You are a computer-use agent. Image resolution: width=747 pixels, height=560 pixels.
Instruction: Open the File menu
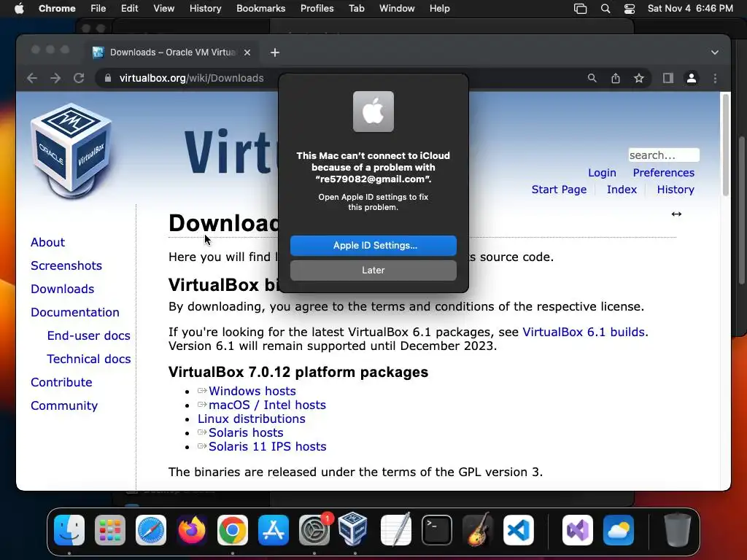pos(98,9)
